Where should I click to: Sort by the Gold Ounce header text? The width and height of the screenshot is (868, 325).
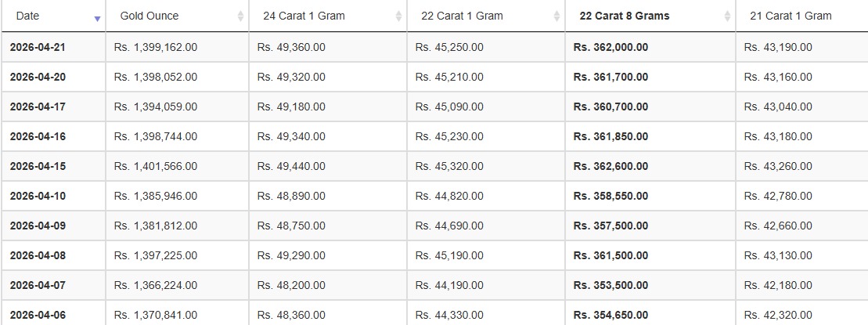tap(149, 16)
